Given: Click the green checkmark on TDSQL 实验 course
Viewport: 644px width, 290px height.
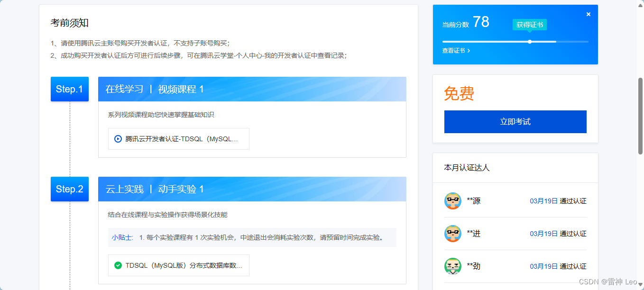Looking at the screenshot, I should pyautogui.click(x=118, y=265).
